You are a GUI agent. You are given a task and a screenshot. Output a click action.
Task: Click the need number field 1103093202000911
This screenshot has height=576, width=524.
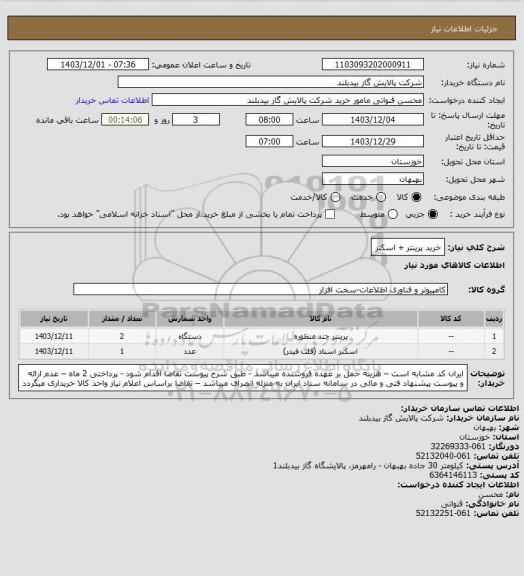coord(373,64)
